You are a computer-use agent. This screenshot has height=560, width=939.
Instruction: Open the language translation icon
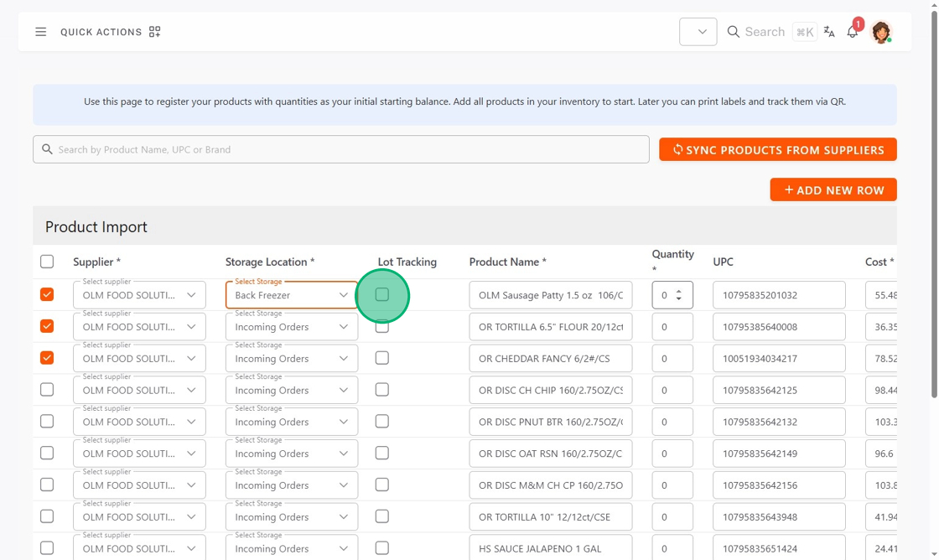(x=829, y=32)
